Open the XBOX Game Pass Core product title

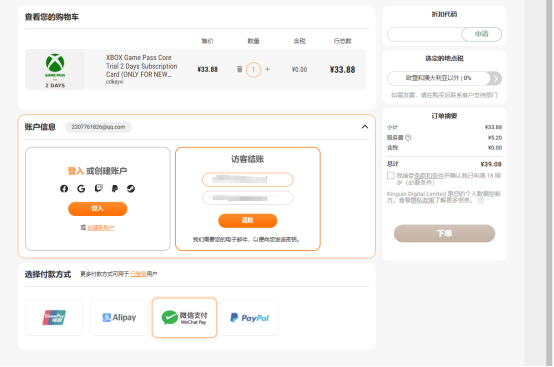141,66
